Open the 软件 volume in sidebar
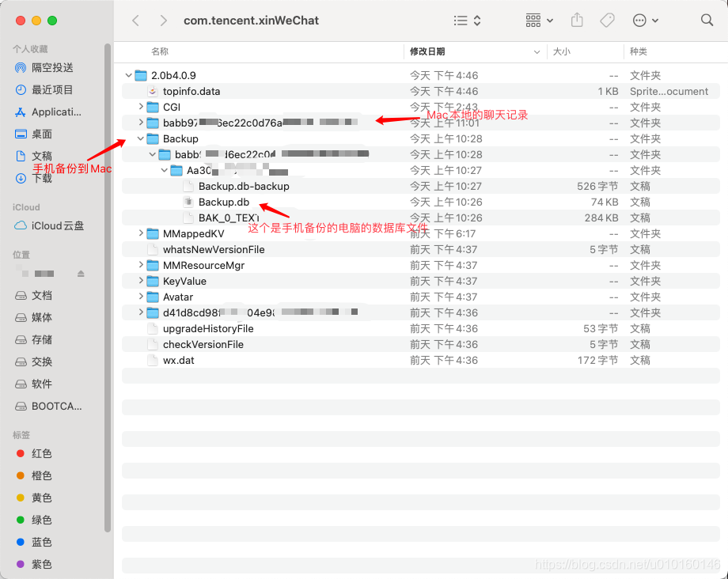 (33, 384)
